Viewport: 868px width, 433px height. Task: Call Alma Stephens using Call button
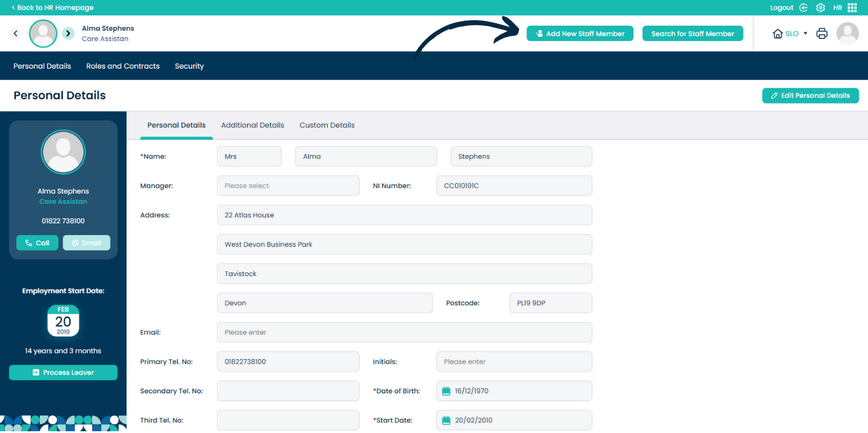(x=37, y=243)
